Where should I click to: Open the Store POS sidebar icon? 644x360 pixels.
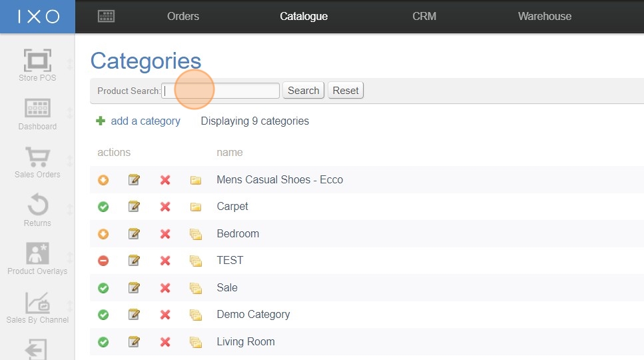(x=37, y=61)
